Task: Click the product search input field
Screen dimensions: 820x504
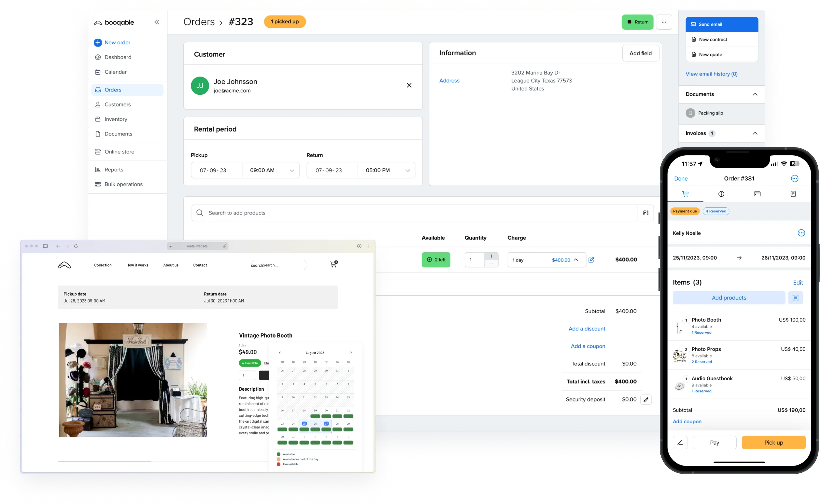Action: pyautogui.click(x=416, y=212)
